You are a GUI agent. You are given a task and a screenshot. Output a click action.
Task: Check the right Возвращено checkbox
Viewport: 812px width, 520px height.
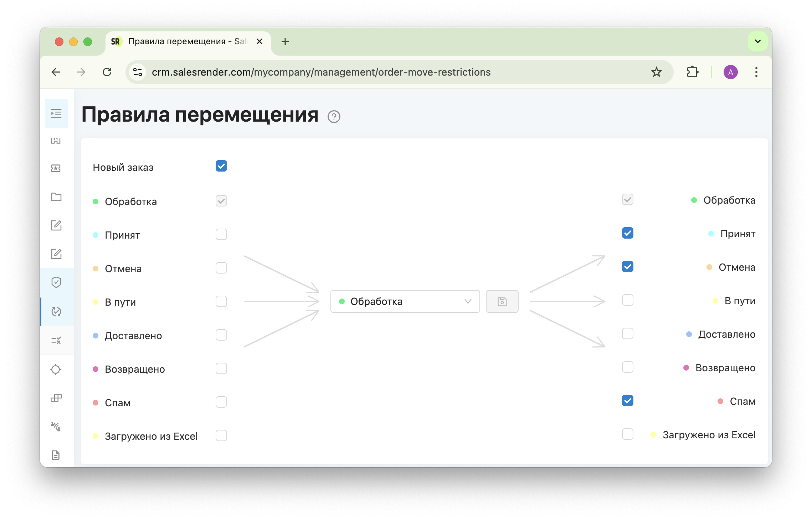pyautogui.click(x=628, y=367)
